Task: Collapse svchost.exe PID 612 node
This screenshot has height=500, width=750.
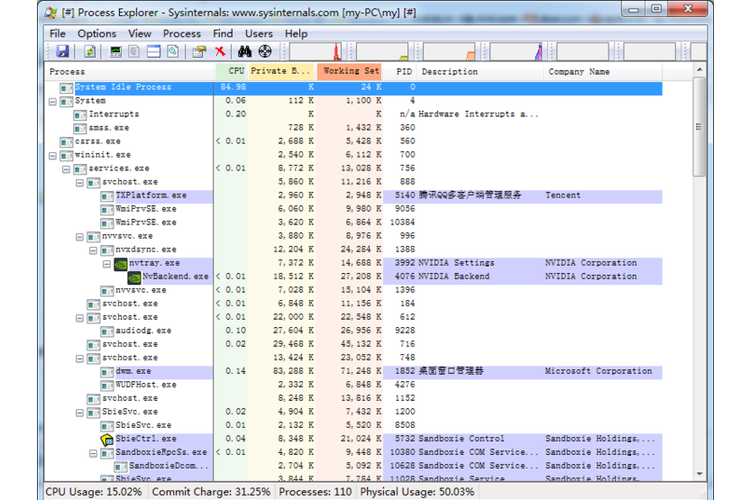Action: click(79, 318)
